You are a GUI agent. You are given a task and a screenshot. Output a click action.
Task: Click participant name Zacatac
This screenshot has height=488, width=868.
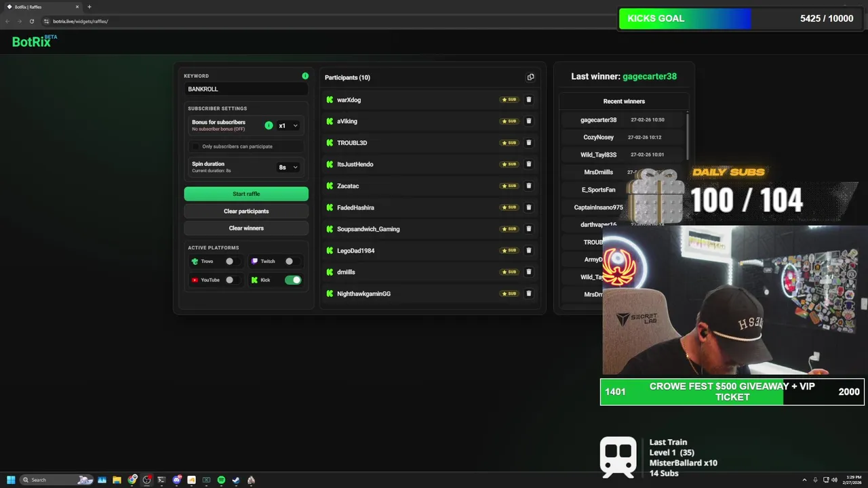(348, 186)
